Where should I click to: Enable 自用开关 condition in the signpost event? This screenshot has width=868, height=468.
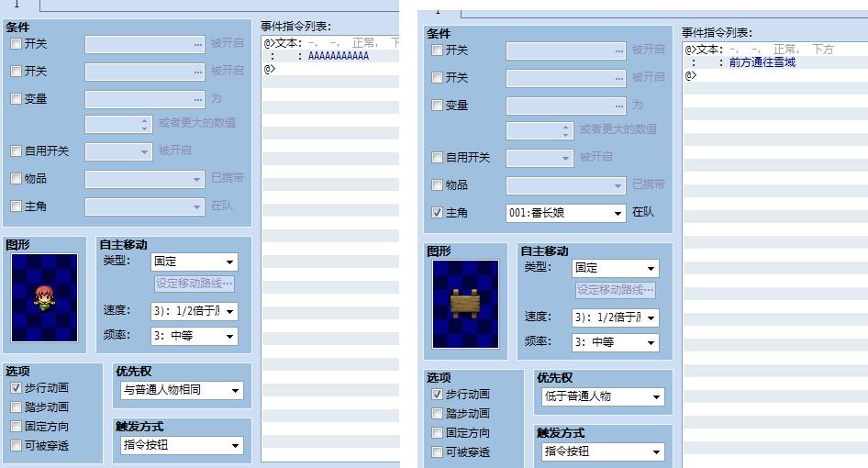438,157
